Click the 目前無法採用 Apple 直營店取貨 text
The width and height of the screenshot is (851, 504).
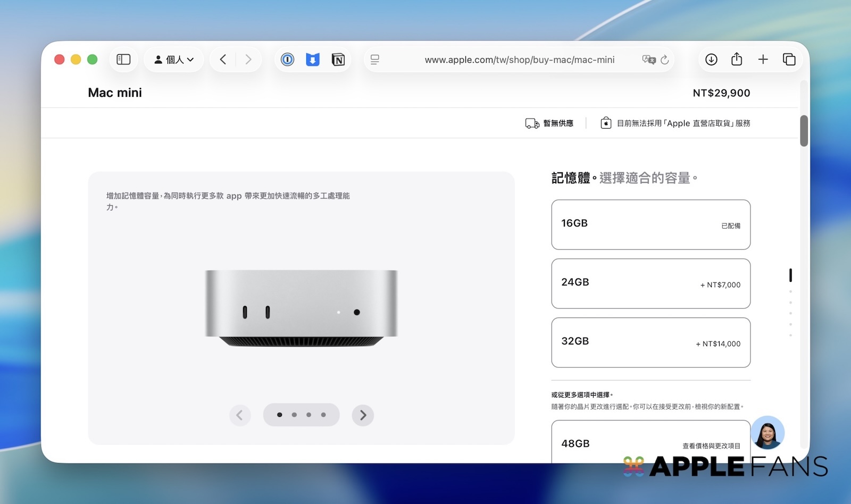click(x=683, y=123)
